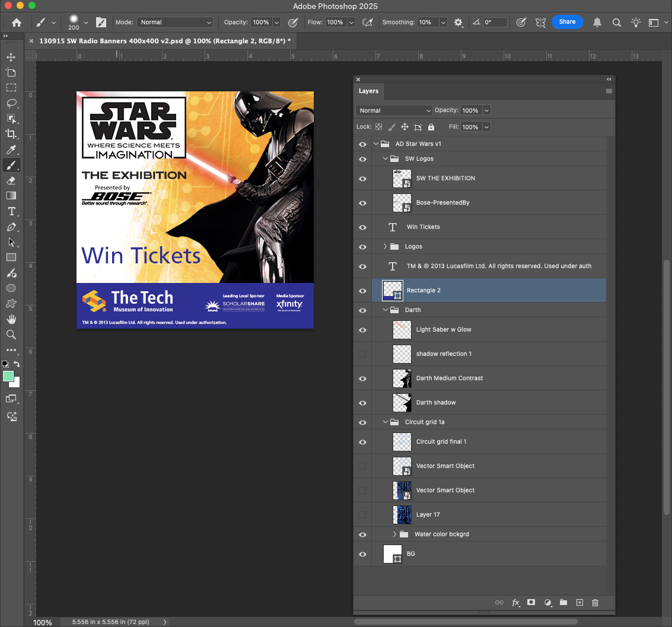Collapse the Darth group
Viewport: 672px width, 627px height.
tap(386, 310)
